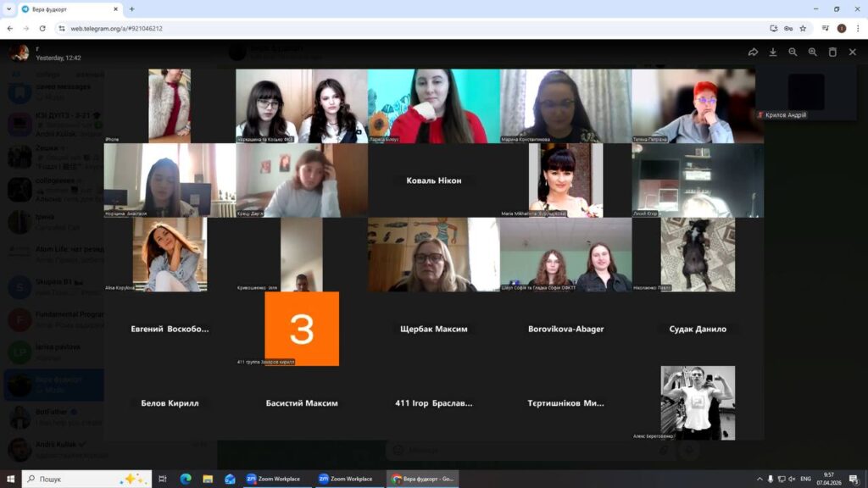Open a new browser tab
868x488 pixels.
tap(131, 8)
